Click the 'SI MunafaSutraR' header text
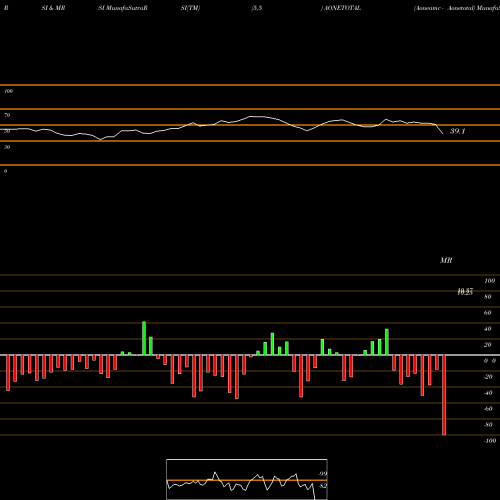The height and width of the screenshot is (500, 500). coord(123,8)
